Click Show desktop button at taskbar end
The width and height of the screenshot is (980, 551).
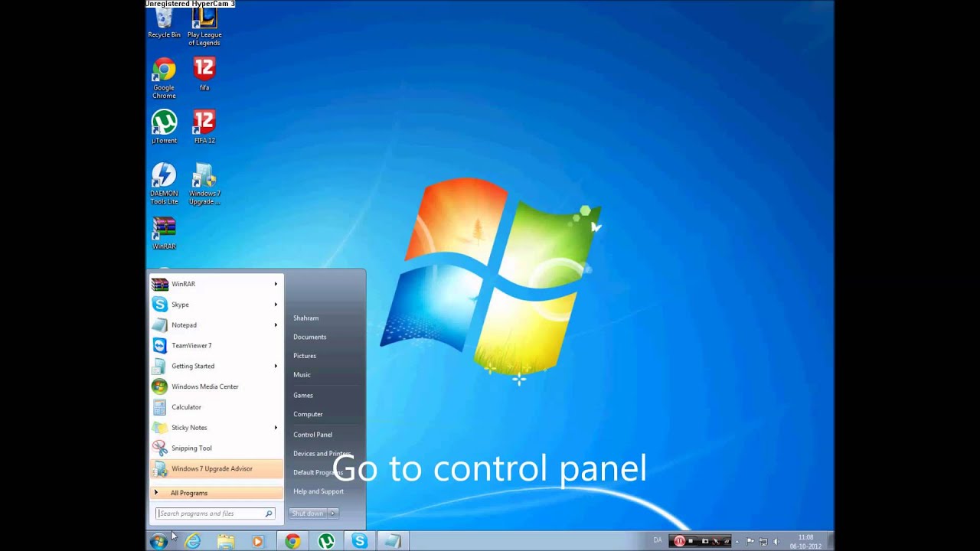[830, 541]
